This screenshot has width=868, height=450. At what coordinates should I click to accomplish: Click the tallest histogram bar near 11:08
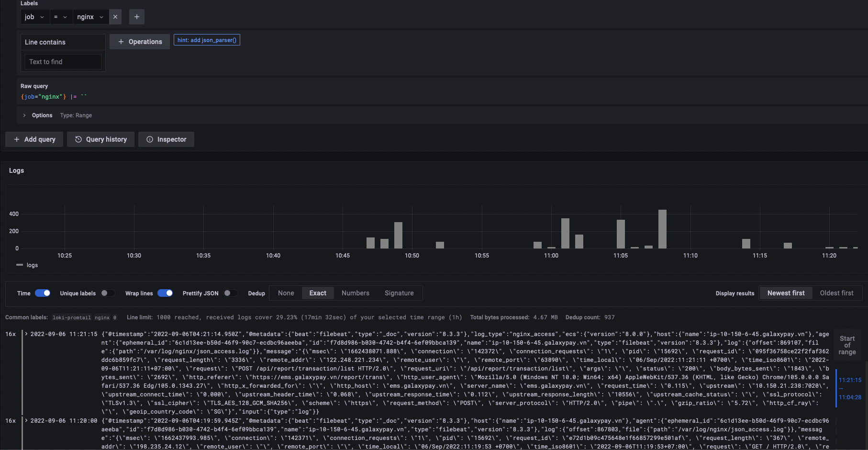[x=662, y=229]
